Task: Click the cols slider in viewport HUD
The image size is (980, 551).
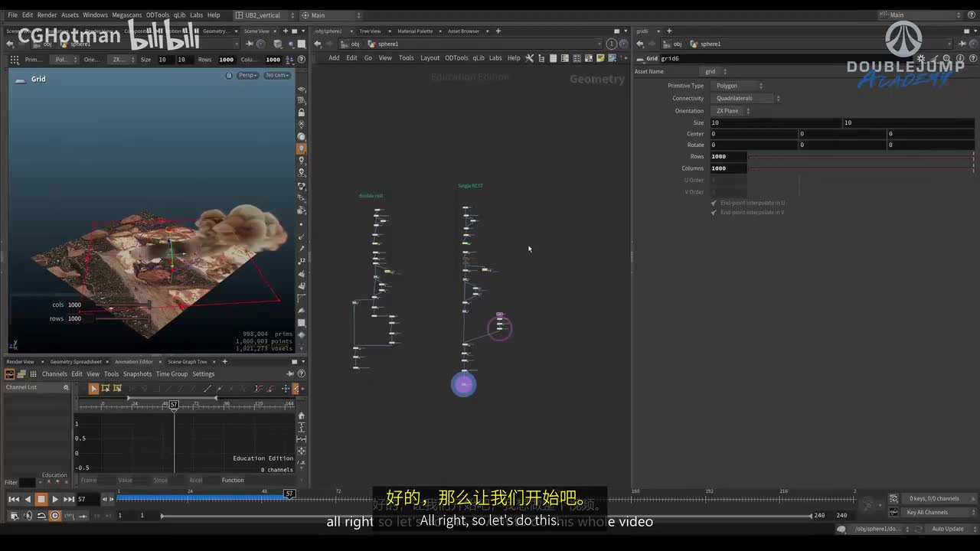Action: [x=122, y=305]
